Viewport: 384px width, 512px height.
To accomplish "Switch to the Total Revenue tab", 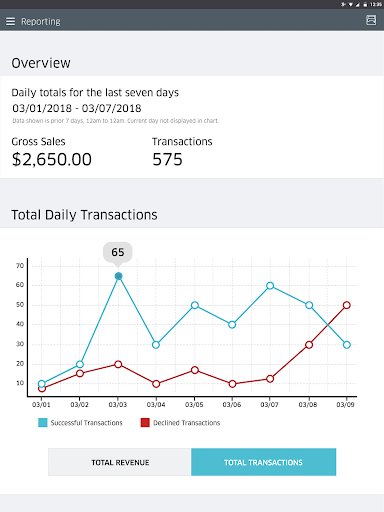I will tap(120, 462).
